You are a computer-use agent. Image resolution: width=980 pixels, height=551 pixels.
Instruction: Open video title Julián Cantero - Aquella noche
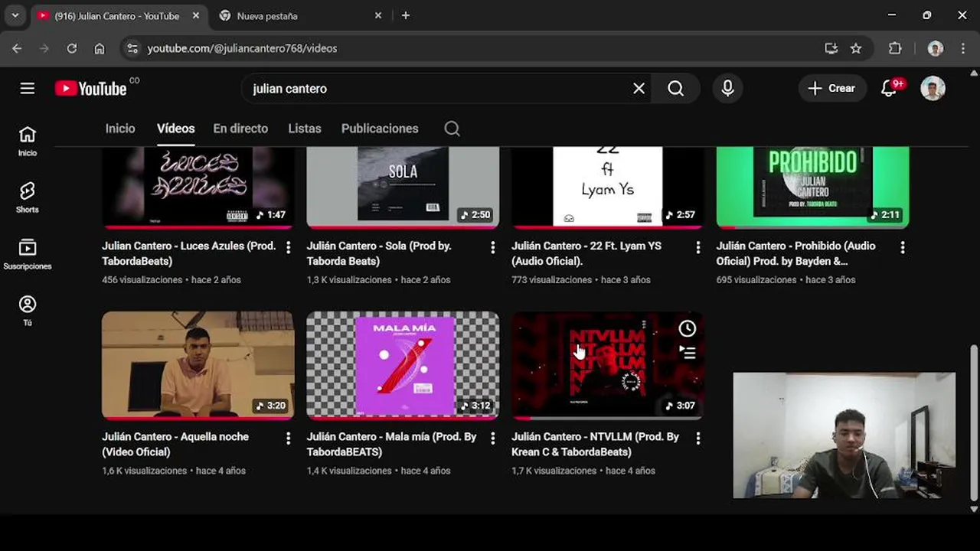(175, 445)
